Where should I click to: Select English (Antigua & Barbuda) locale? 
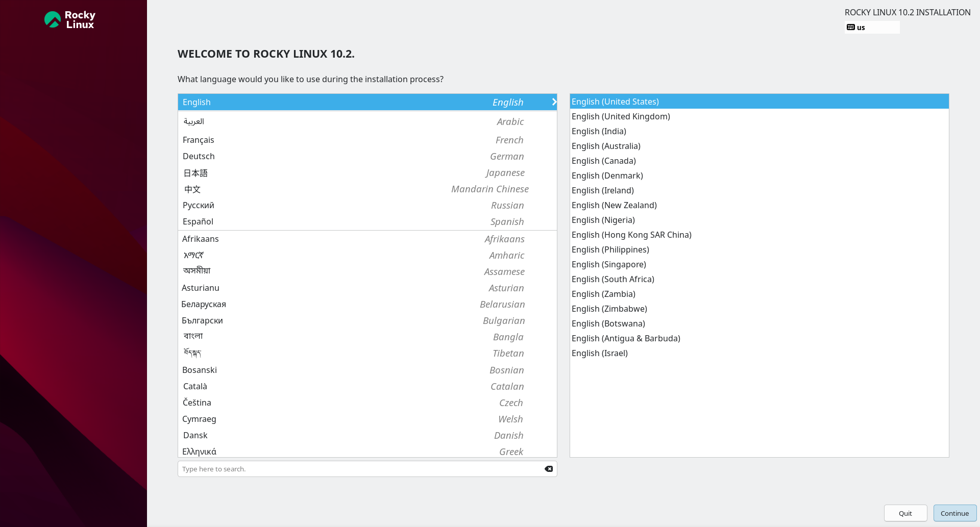[759, 338]
